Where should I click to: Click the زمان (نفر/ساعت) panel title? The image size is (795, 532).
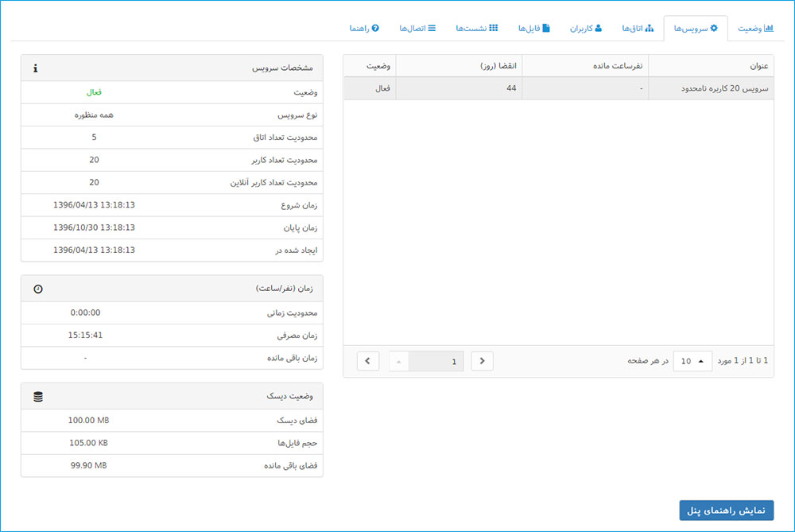[x=284, y=289]
